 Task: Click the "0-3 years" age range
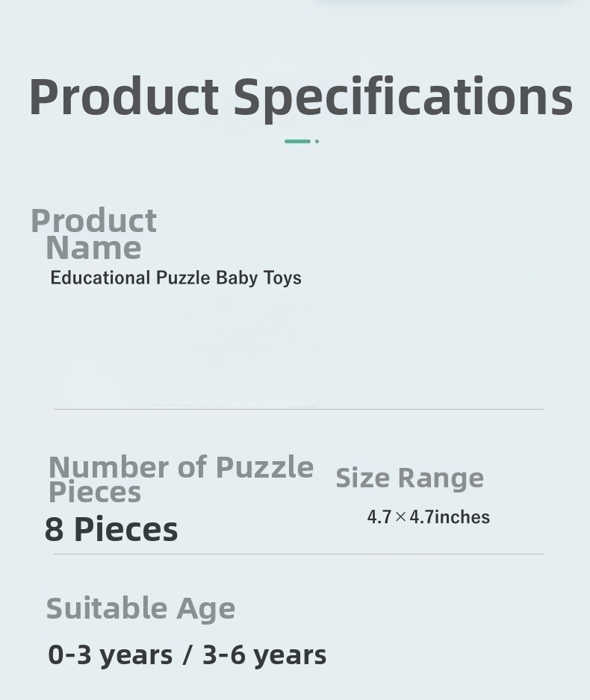point(111,655)
